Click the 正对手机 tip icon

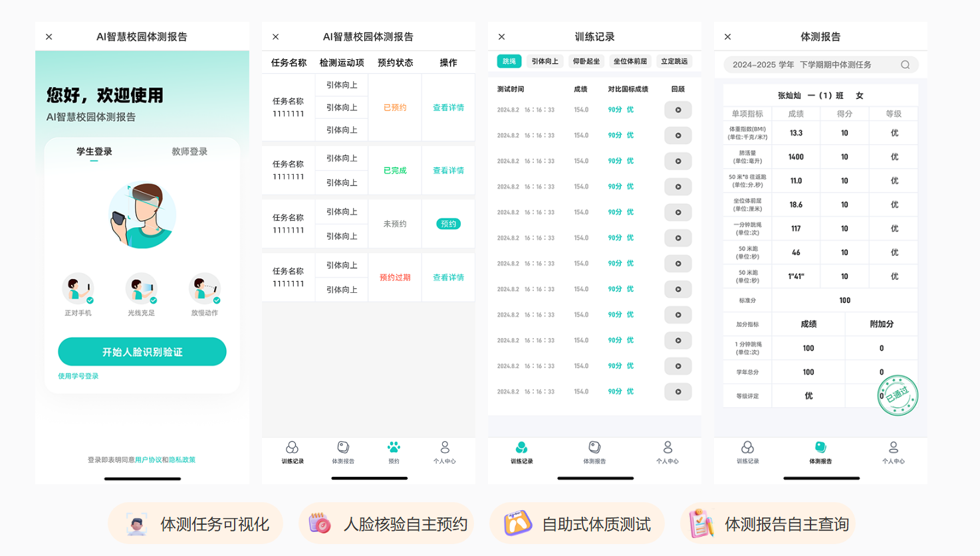pyautogui.click(x=78, y=289)
